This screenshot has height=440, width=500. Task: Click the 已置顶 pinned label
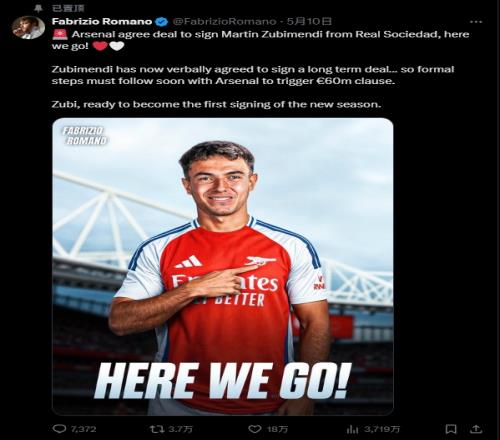(68, 8)
